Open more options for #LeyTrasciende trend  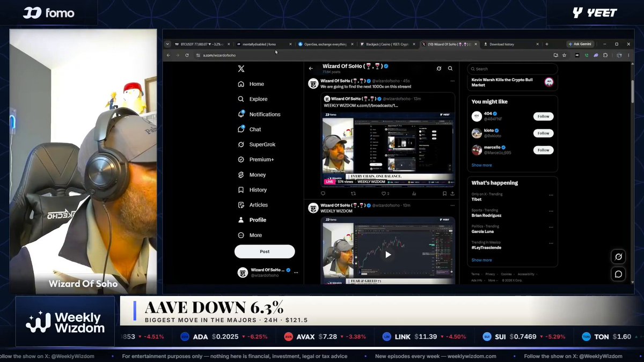point(551,243)
